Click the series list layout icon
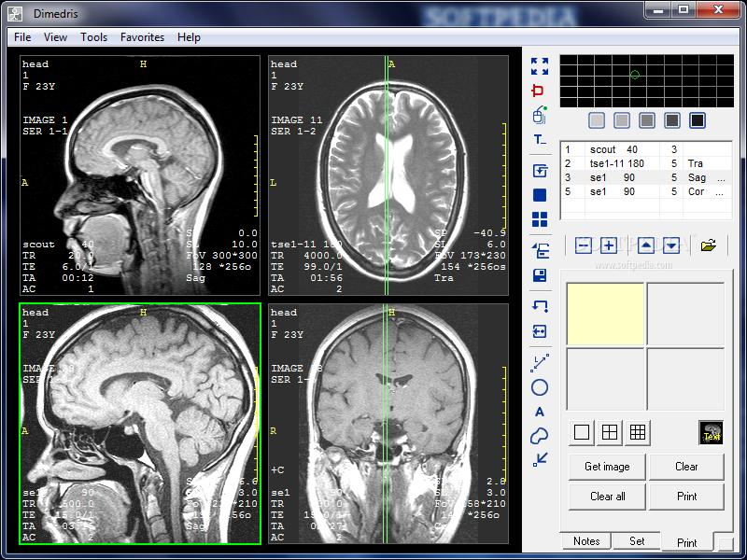 click(541, 250)
